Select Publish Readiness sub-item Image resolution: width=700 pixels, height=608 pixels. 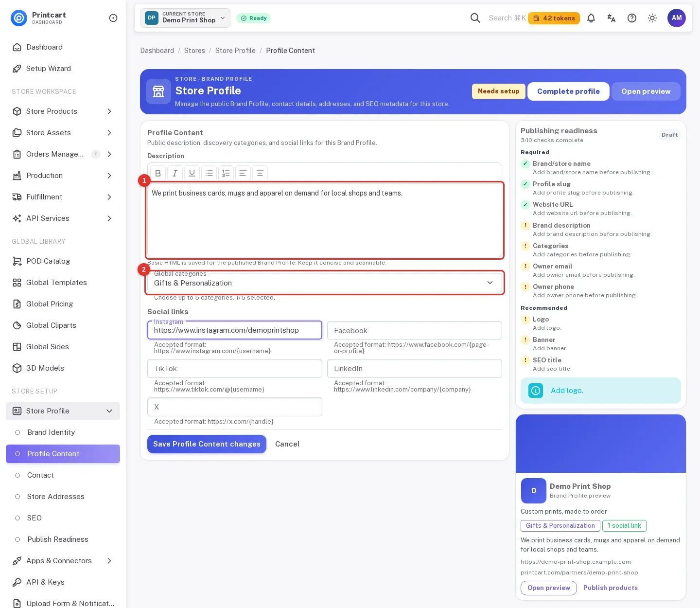63,539
